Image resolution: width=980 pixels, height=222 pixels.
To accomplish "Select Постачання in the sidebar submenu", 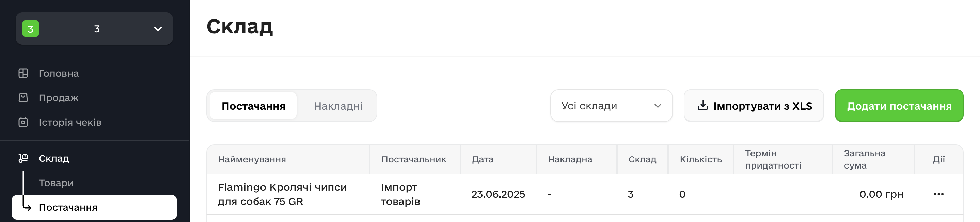I will [x=68, y=207].
